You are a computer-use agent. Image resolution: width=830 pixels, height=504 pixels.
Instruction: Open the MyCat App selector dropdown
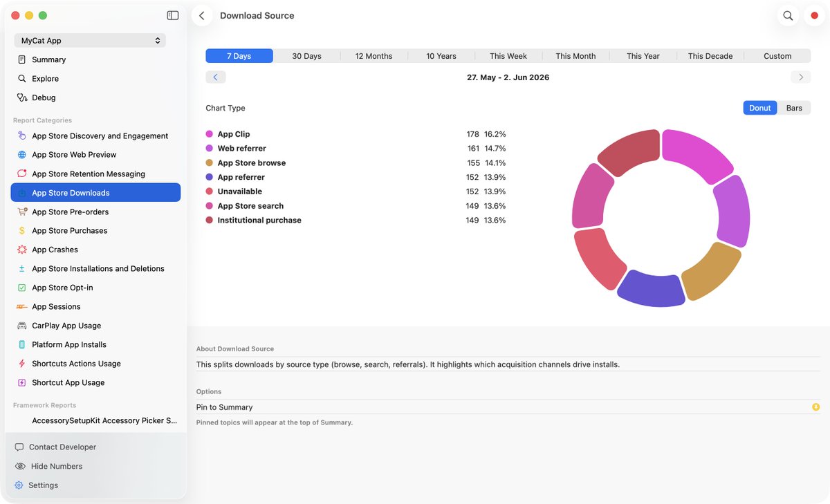90,41
